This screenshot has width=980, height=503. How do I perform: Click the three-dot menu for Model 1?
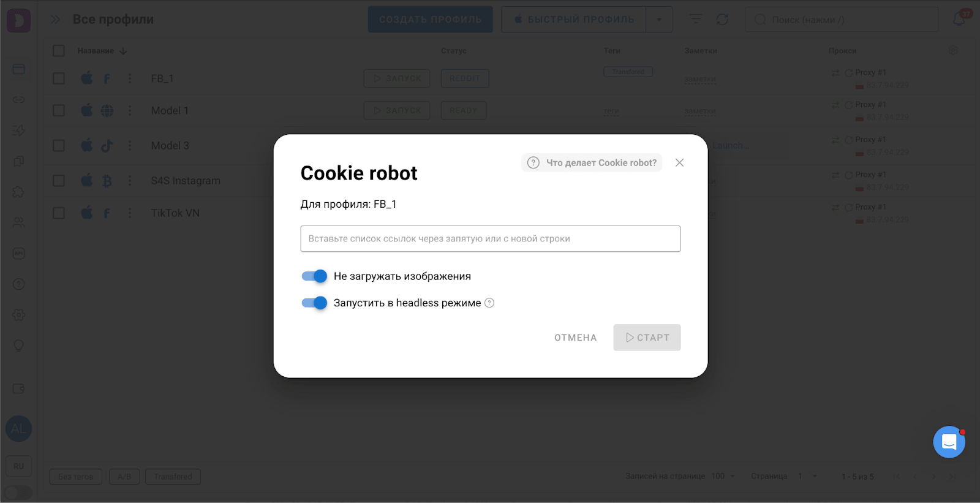pyautogui.click(x=130, y=110)
